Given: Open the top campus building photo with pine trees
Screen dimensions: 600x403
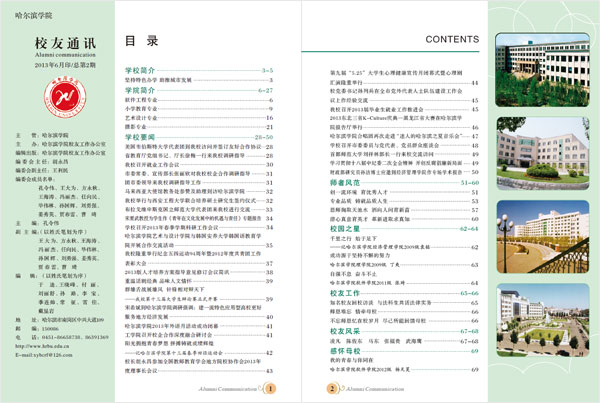Looking at the screenshot, I should coord(542,70).
